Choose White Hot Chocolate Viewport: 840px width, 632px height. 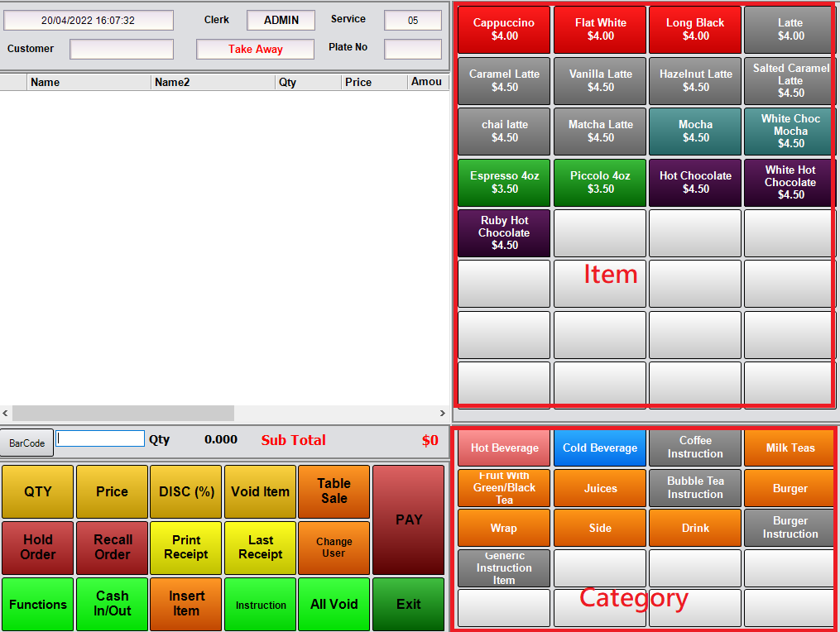(790, 183)
